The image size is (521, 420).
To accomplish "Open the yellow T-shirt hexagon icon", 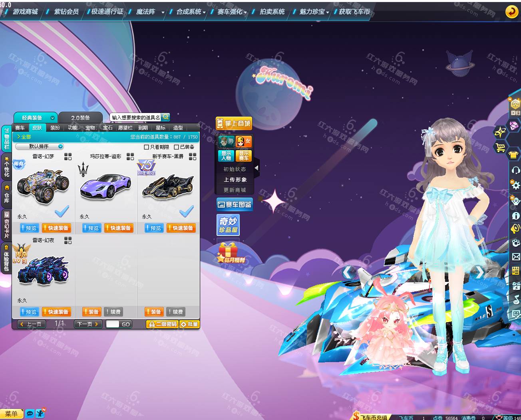I will [x=514, y=154].
